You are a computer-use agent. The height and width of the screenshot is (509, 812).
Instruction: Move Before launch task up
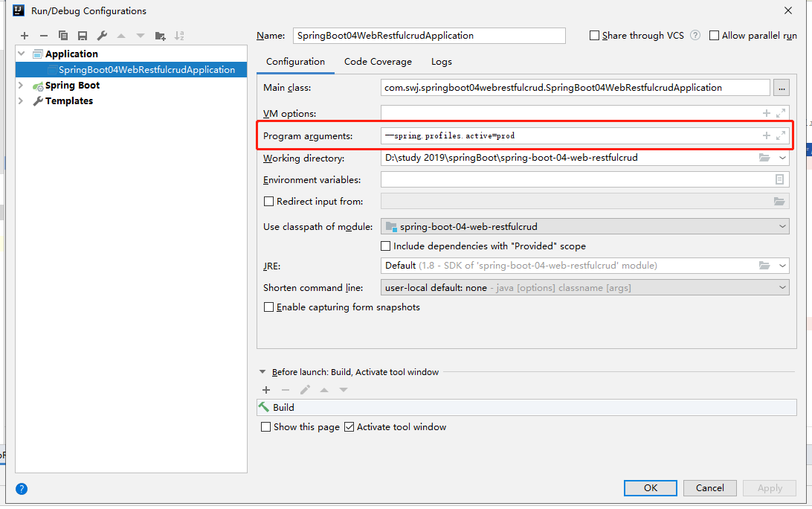tap(324, 390)
